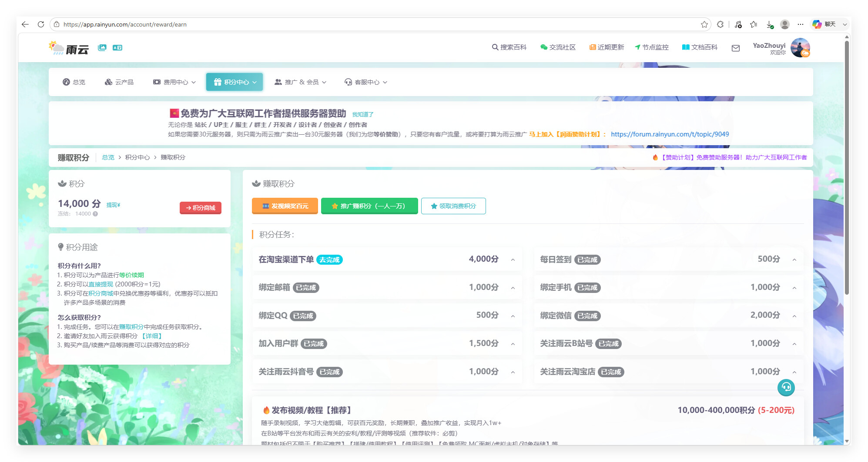This screenshot has height=462, width=868.
Task: Open the browser extensions puzzle icon
Action: [x=721, y=24]
